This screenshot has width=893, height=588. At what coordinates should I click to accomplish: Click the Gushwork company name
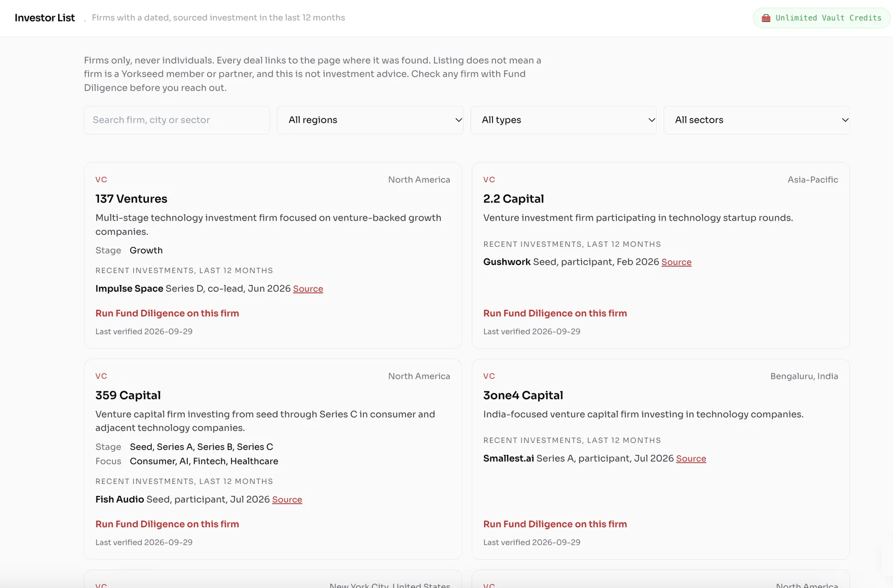click(x=507, y=262)
